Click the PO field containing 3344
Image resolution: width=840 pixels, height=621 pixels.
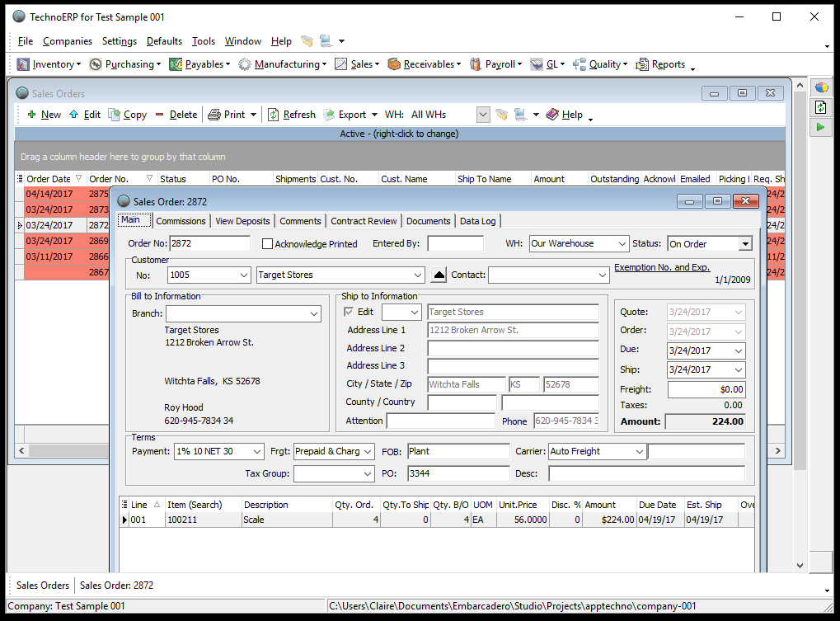(x=458, y=473)
